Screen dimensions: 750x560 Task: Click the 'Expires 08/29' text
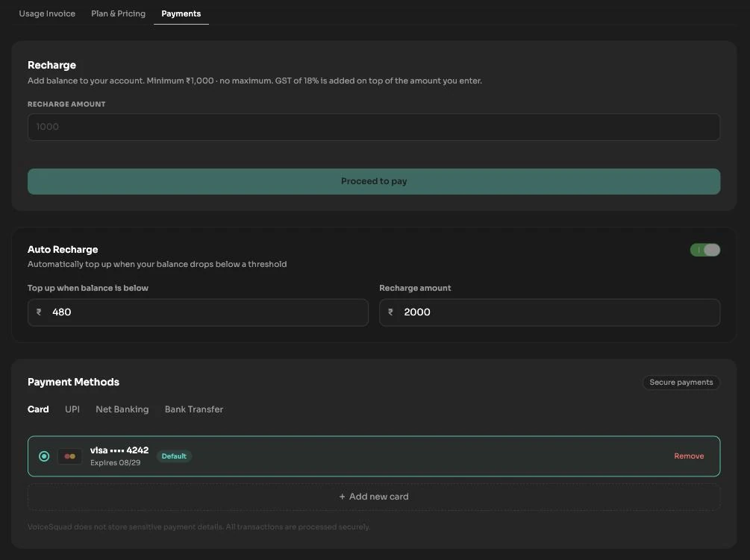click(115, 463)
